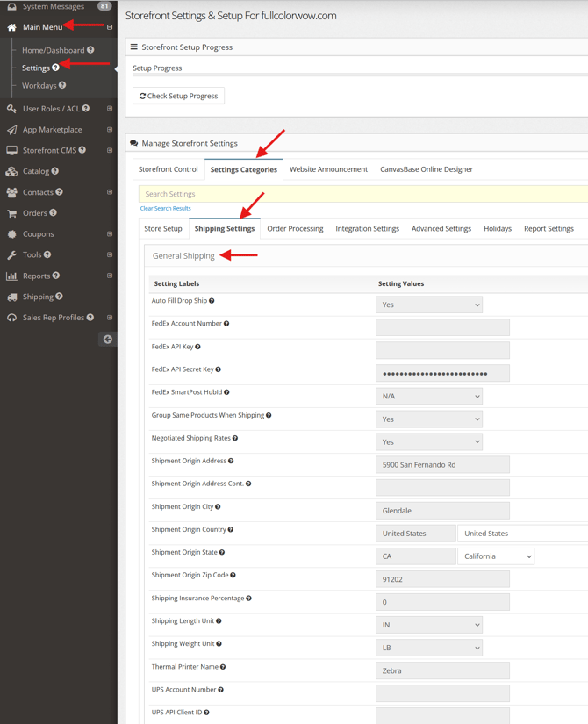Expand the User Roles / ACL menu
The width and height of the screenshot is (588, 724).
(x=110, y=109)
